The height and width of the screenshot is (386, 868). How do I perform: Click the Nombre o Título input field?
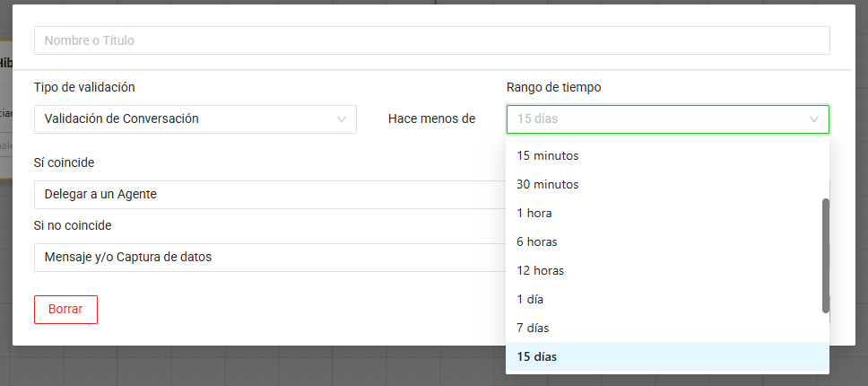click(x=431, y=40)
